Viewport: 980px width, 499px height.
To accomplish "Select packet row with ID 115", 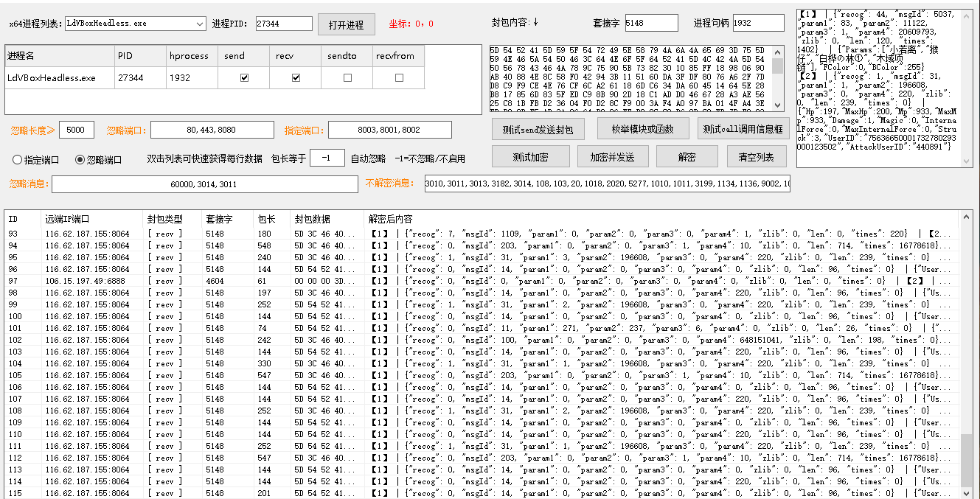I will click(482, 493).
